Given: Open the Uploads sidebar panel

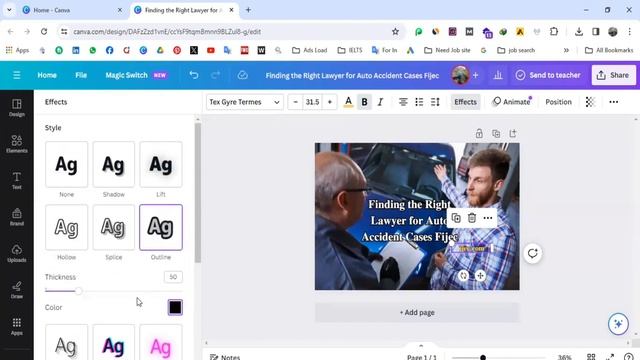Looking at the screenshot, I should click(17, 253).
